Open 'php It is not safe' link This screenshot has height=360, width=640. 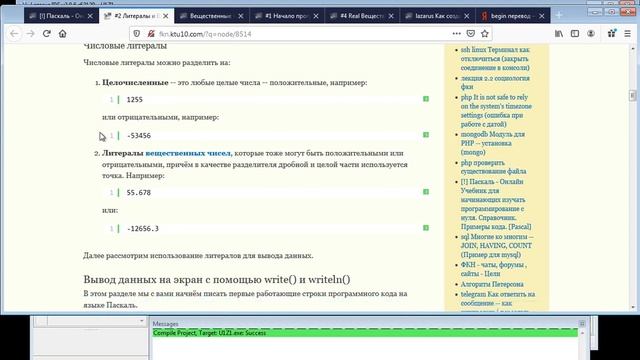pos(496,111)
